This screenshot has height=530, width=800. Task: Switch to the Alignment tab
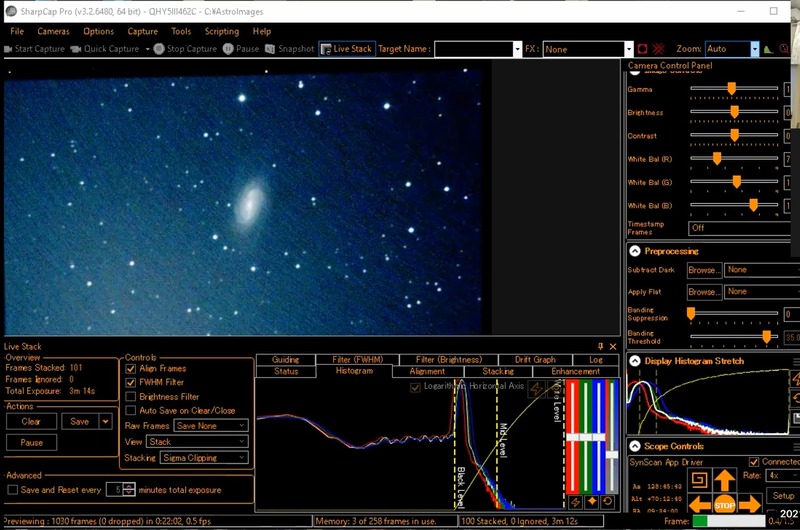[427, 371]
